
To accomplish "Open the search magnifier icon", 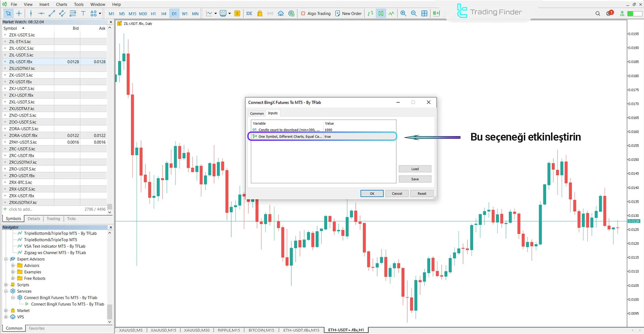I will (598, 13).
